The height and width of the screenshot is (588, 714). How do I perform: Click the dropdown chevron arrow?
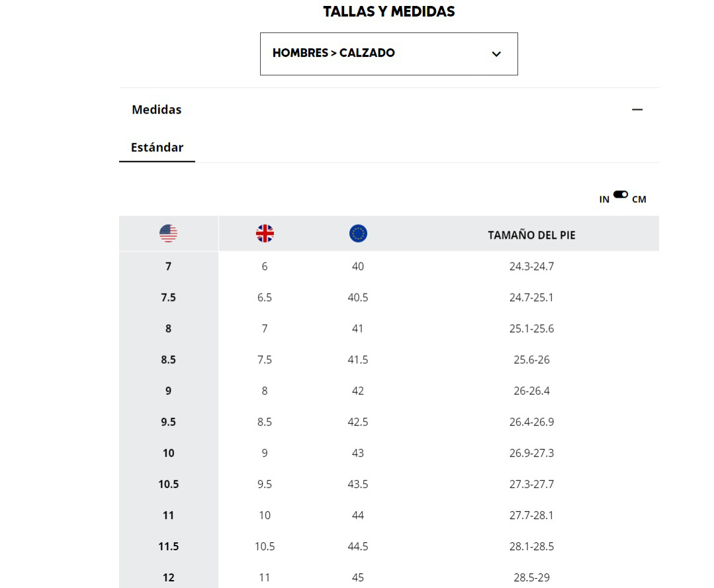(496, 54)
